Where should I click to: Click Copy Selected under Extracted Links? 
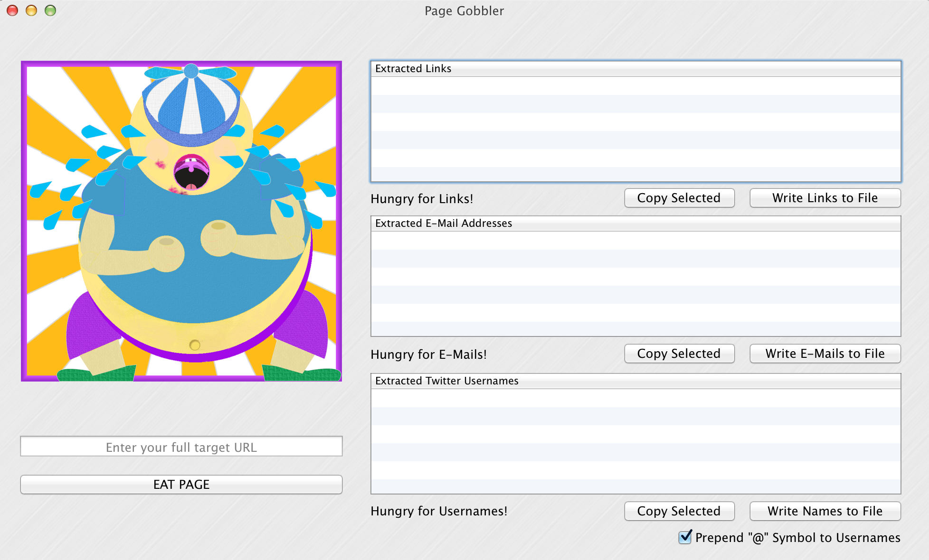pos(679,198)
